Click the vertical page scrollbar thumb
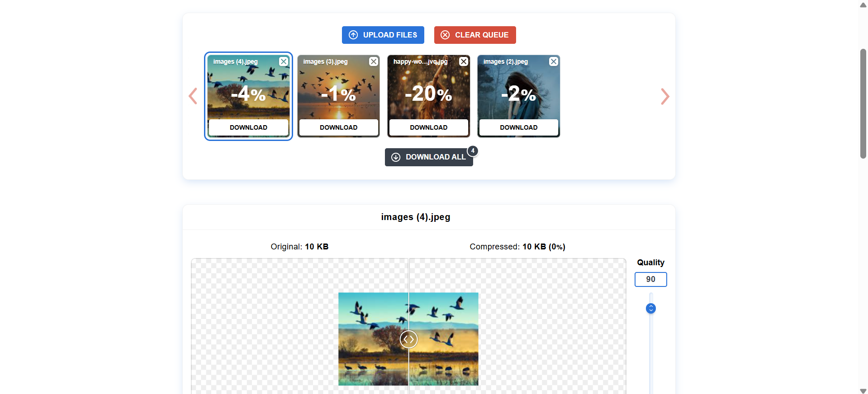The image size is (868, 394). tap(863, 103)
